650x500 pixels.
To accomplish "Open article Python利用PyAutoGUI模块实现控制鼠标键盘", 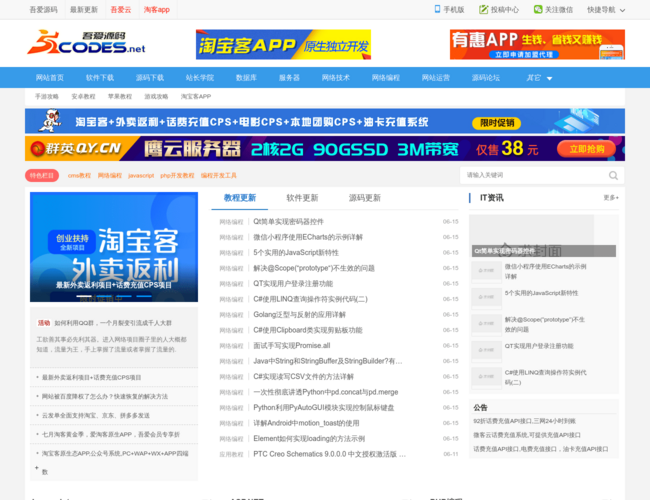I will 324,408.
